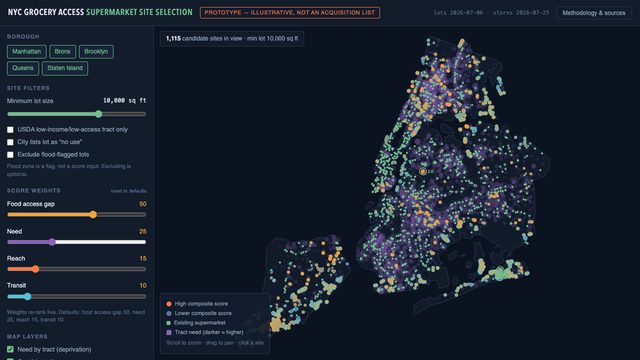Viewport: 640px width, 360px height.
Task: Toggle the Queens borough filter
Action: 23,68
